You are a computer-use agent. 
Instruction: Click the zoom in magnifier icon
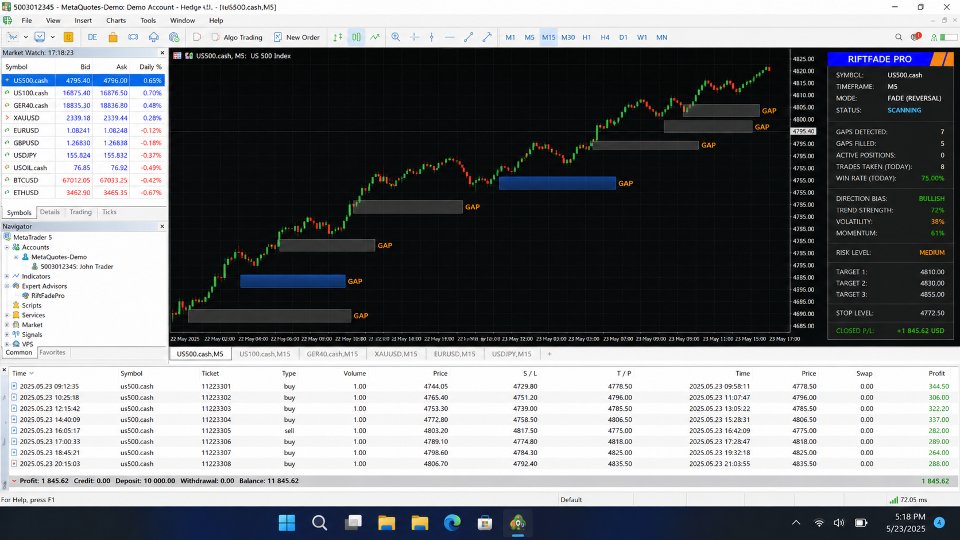(396, 37)
